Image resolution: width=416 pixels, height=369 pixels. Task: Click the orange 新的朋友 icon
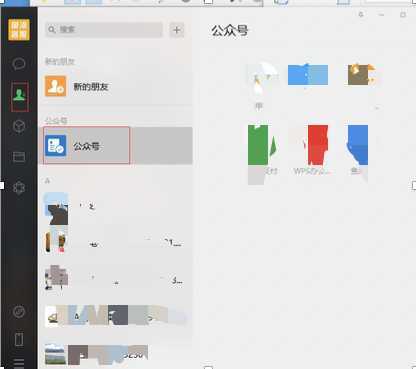(x=56, y=86)
